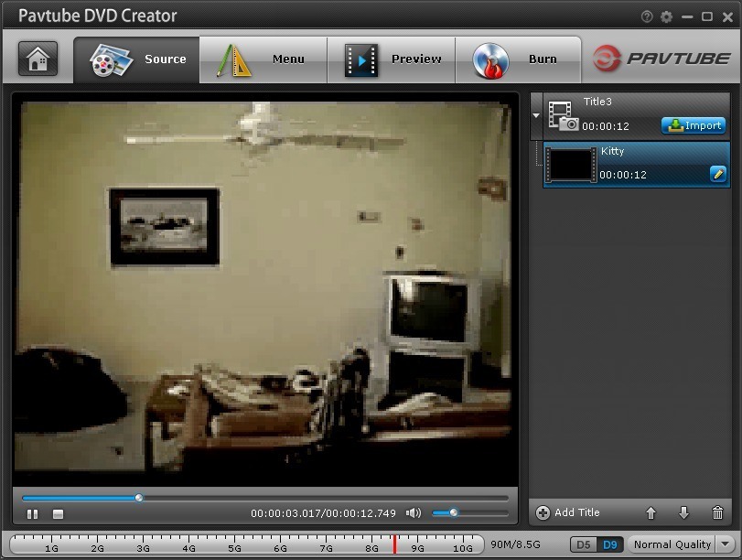
Task: Click Add Title button
Action: 568,513
